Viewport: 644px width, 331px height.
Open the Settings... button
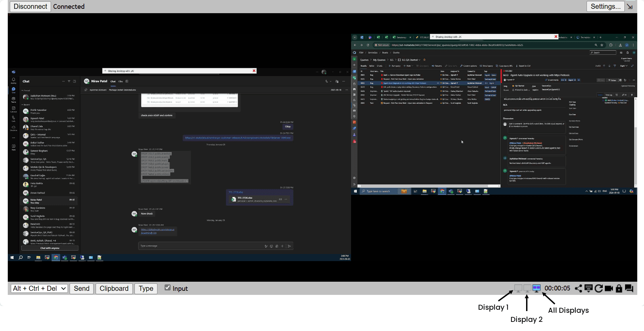pyautogui.click(x=605, y=6)
